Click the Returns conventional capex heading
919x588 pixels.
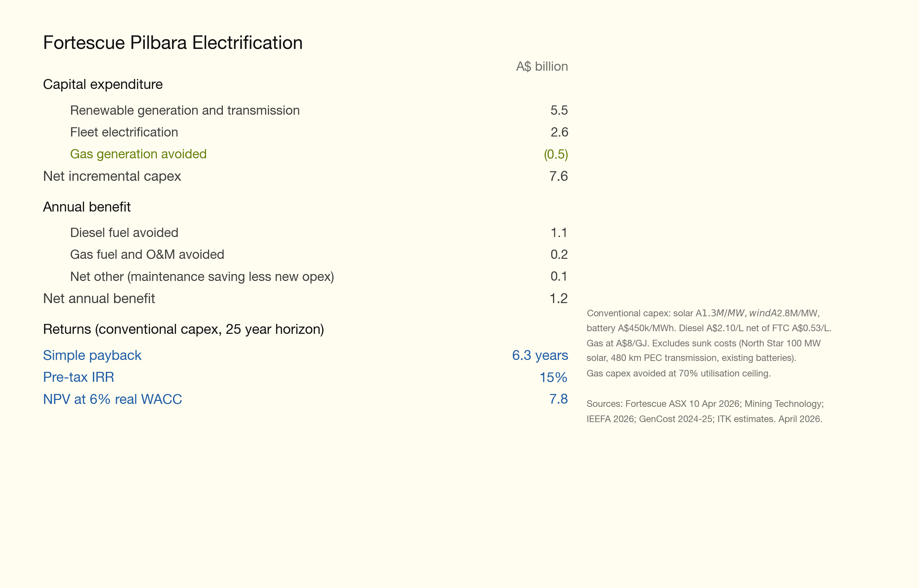(183, 329)
